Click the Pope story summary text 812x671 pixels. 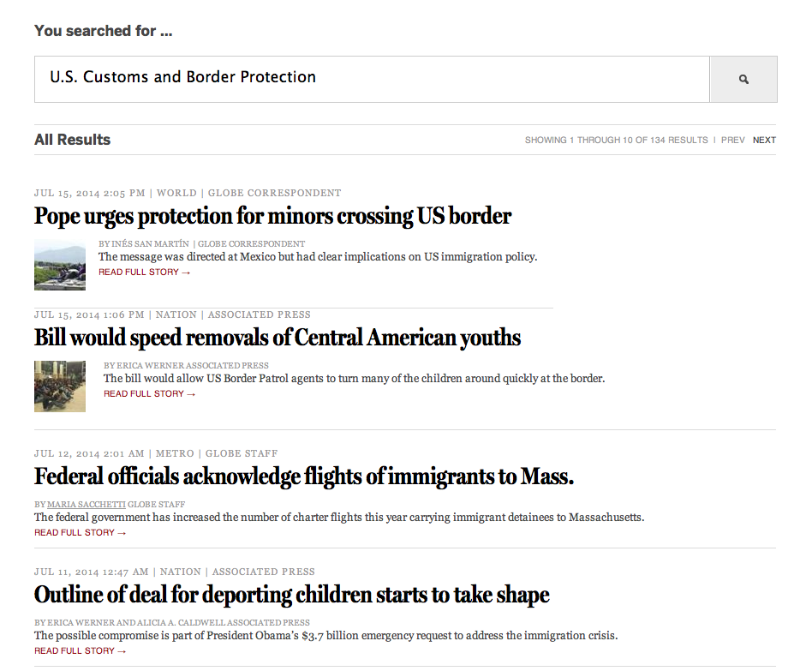pos(318,257)
